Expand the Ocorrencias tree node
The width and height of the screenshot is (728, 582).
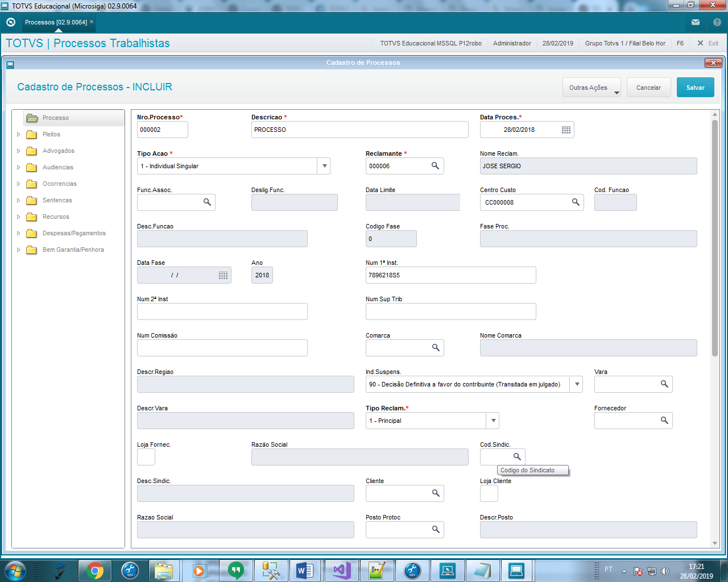[x=18, y=184]
